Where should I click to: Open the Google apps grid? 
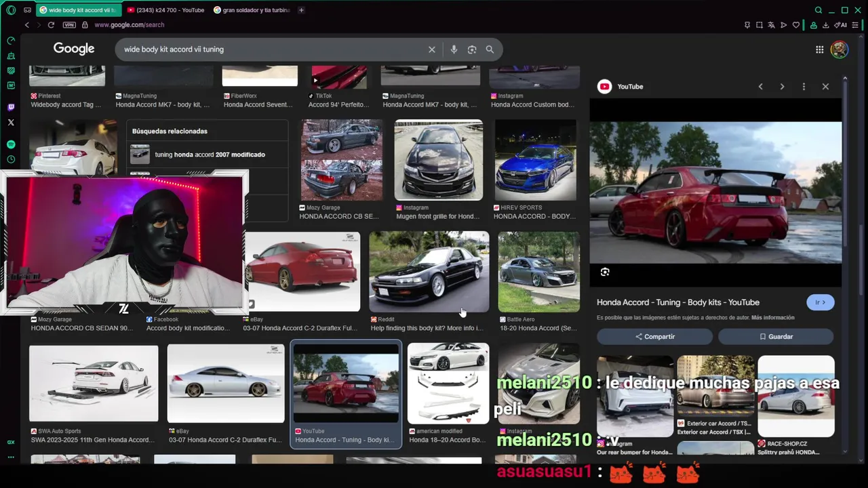click(819, 49)
